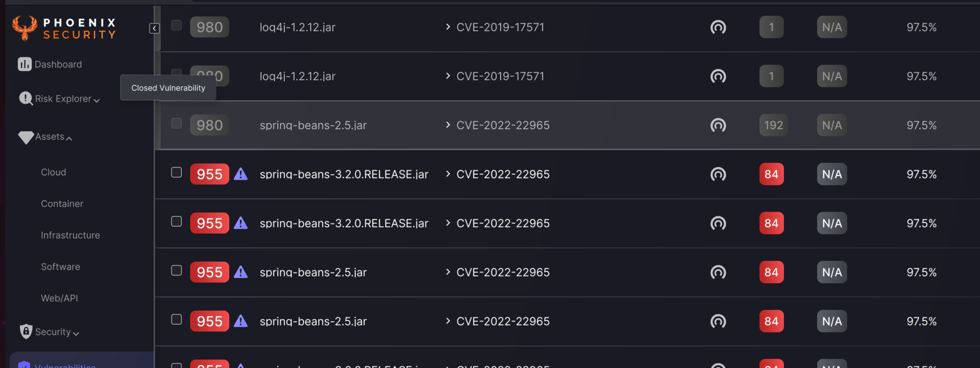Open the Container assets menu item
Image resolution: width=980 pixels, height=368 pixels.
point(62,204)
